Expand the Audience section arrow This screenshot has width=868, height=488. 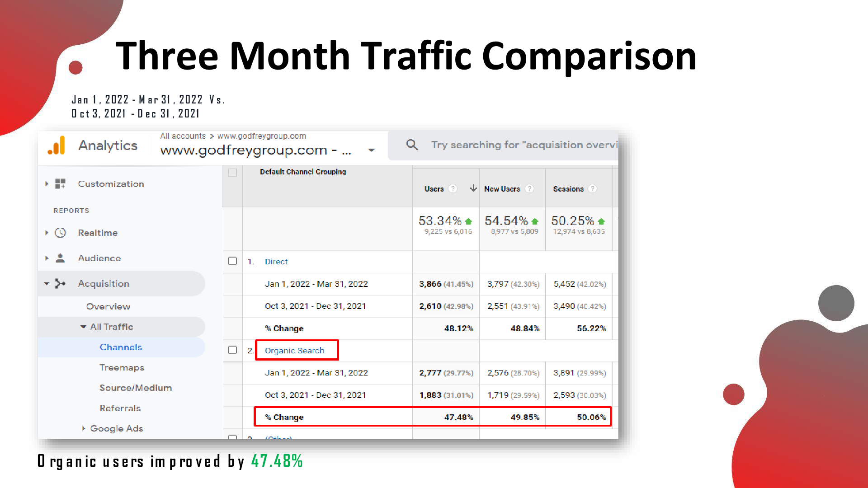click(47, 258)
